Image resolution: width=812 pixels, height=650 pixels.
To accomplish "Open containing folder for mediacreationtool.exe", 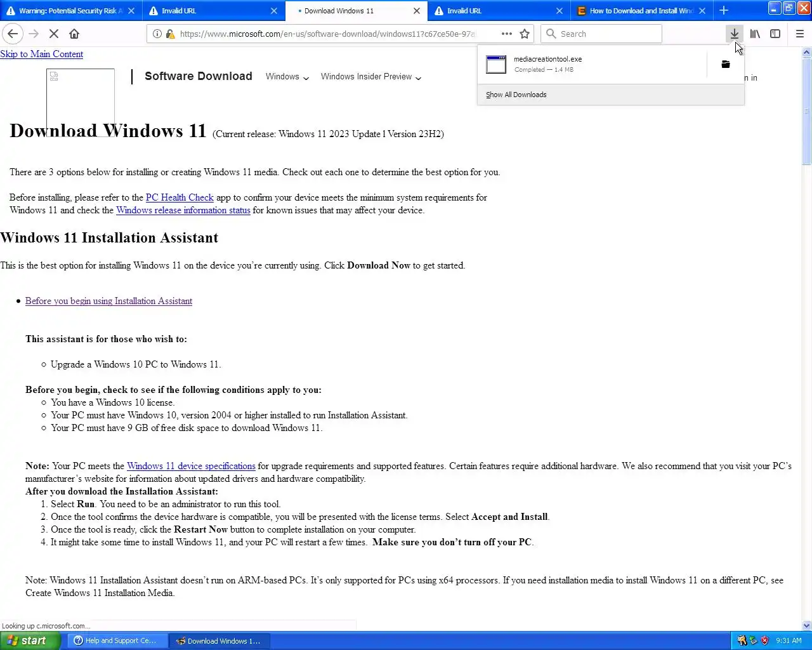I will pos(726,64).
